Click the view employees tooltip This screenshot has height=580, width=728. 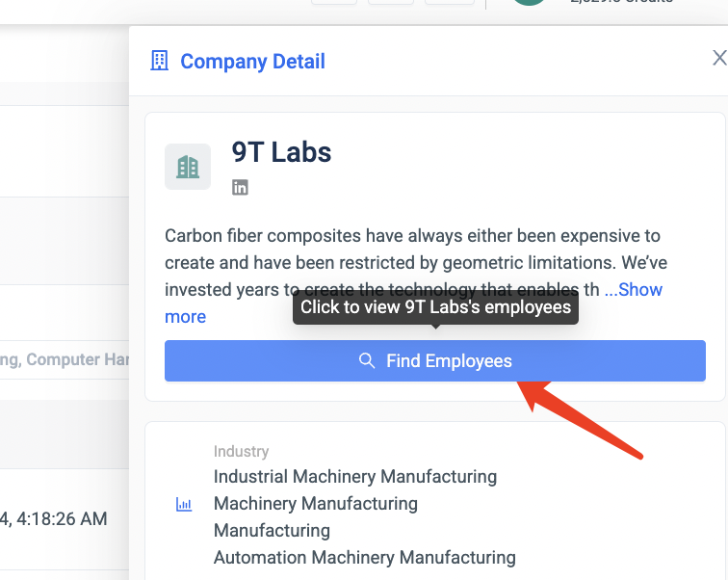[x=435, y=308]
